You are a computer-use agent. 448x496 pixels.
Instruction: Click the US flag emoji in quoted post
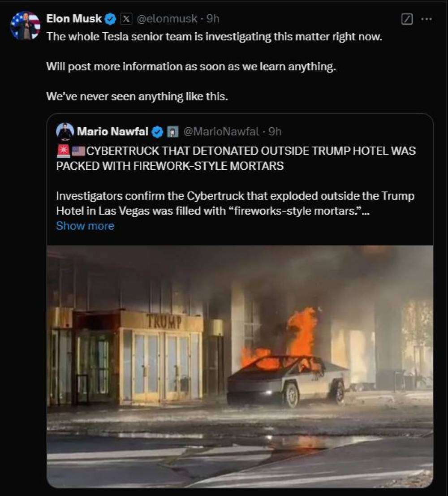[78, 151]
